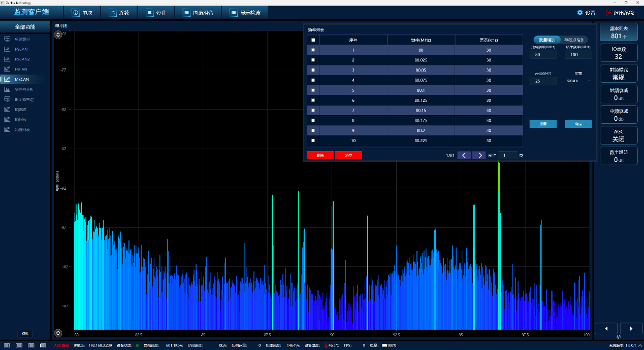Screen dimensions: 644x350
Task: Click the go-to-page number field
Action: [x=507, y=155]
